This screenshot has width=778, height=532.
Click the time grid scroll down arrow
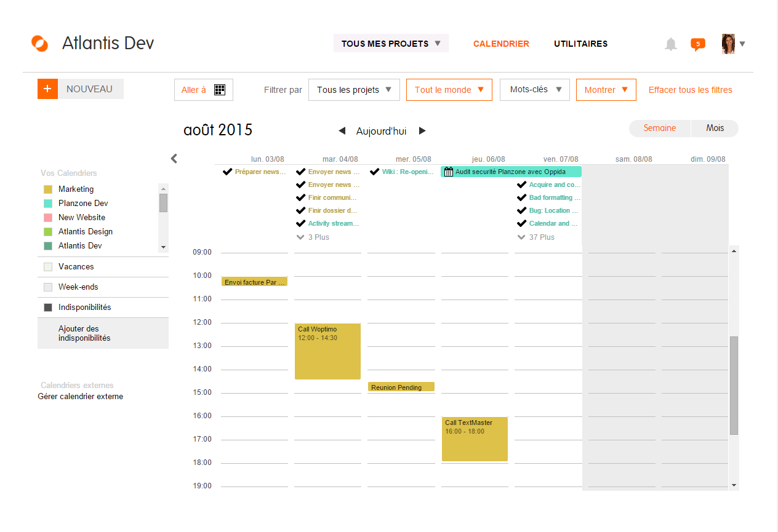point(734,485)
